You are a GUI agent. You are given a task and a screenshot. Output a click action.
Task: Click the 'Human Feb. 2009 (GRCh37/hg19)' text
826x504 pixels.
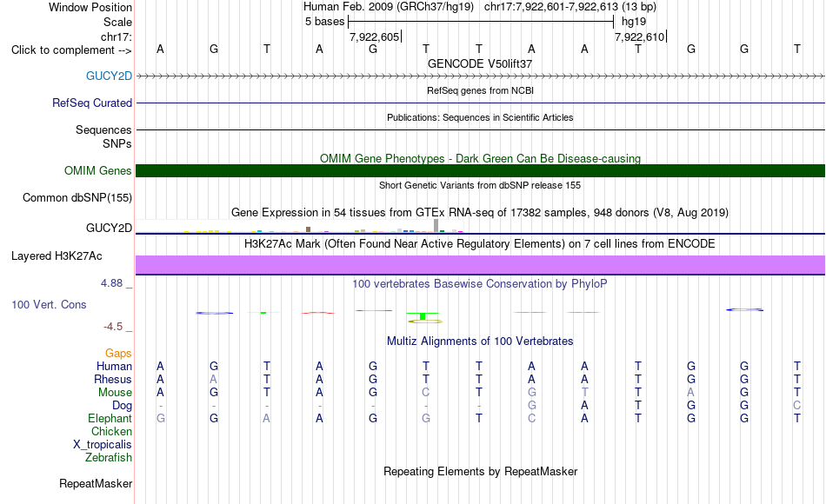[389, 7]
